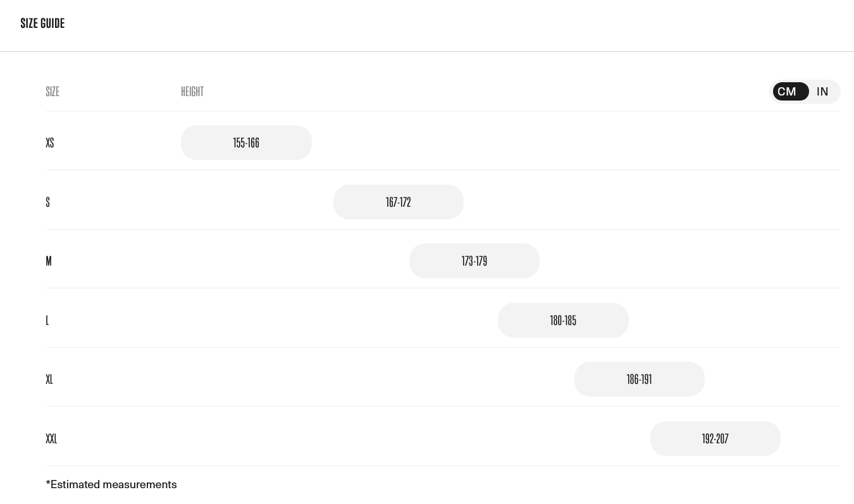The height and width of the screenshot is (504, 854).
Task: Click the divider line above the Estimated measurements note
Action: 443,466
